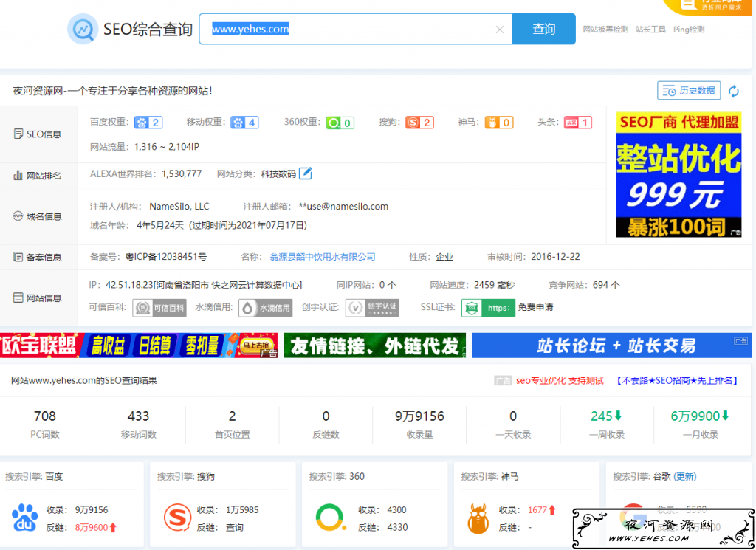Image resolution: width=756 pixels, height=550 pixels.
Task: Click the 网站排名 bar chart icon
Action: point(18,176)
